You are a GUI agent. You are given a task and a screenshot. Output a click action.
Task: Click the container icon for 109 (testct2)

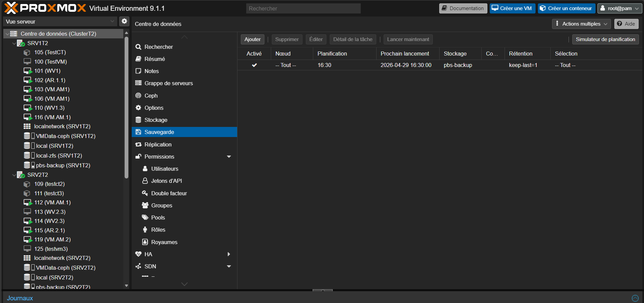[x=27, y=184]
